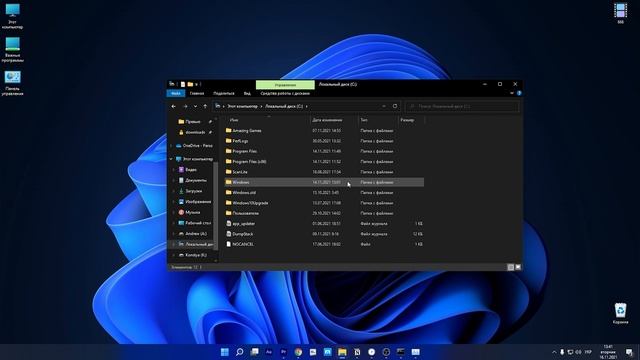The height and width of the screenshot is (360, 640).
Task: Select the Windows10Upgrade folder
Action: [250, 203]
